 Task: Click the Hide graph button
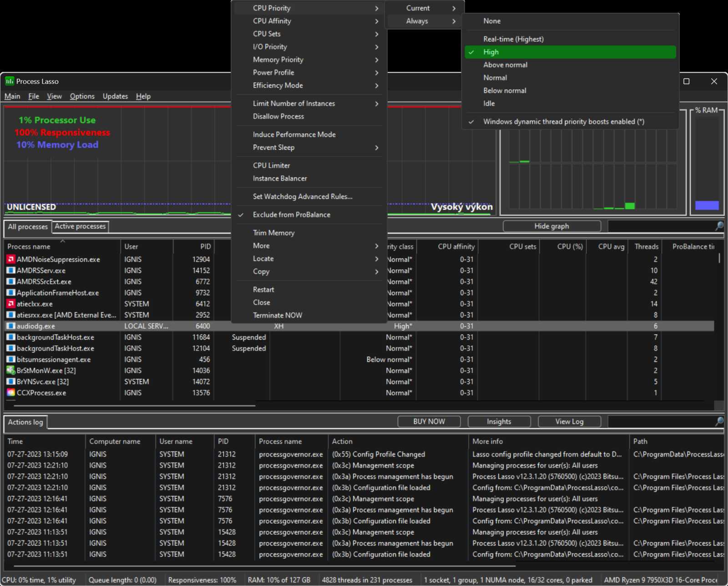click(551, 226)
